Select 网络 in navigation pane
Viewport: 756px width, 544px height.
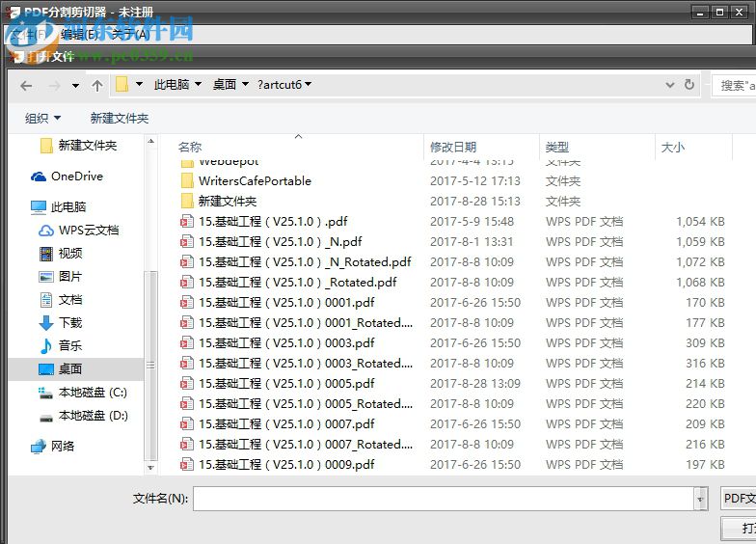click(x=52, y=446)
